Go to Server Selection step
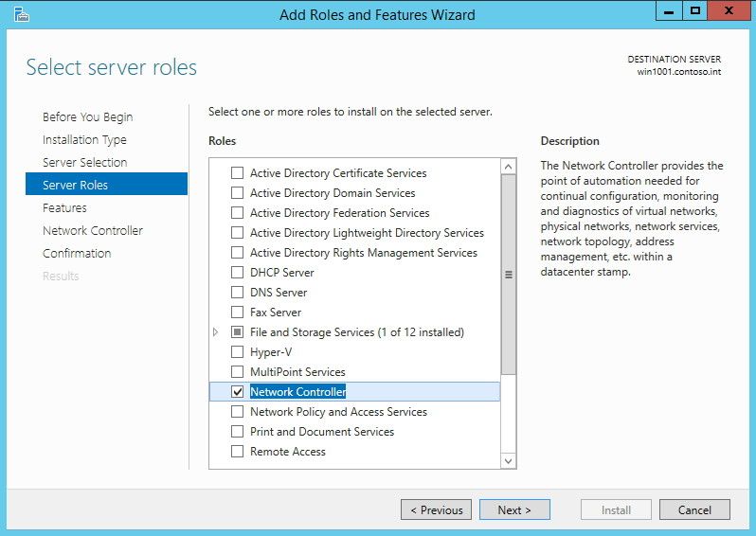Viewport: 756px width, 536px height. (x=85, y=163)
